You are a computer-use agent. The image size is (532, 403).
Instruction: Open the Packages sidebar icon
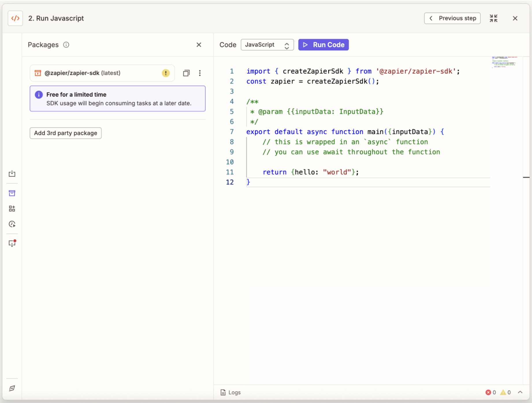(x=12, y=193)
